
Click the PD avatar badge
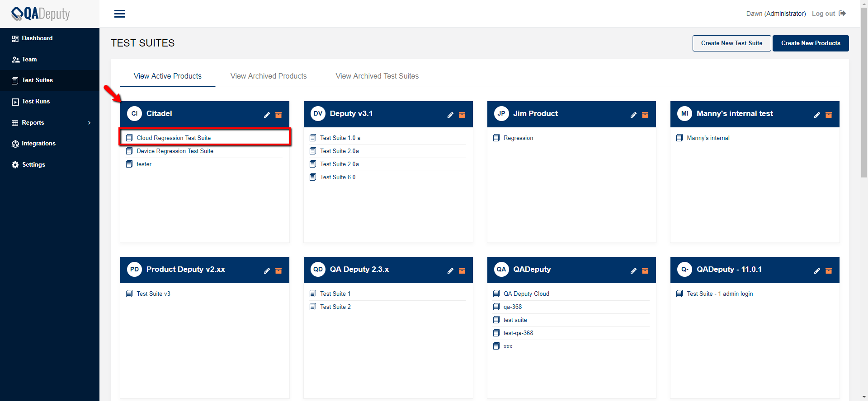pos(134,270)
